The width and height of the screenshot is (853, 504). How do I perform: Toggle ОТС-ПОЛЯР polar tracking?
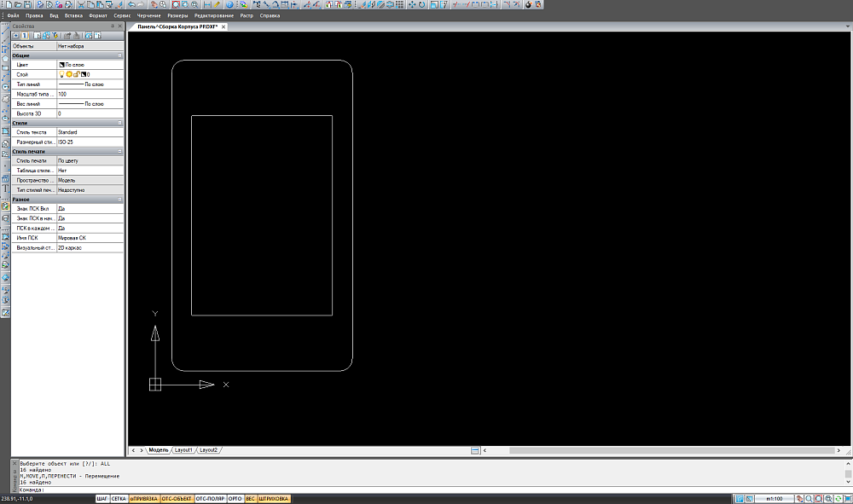pos(210,499)
